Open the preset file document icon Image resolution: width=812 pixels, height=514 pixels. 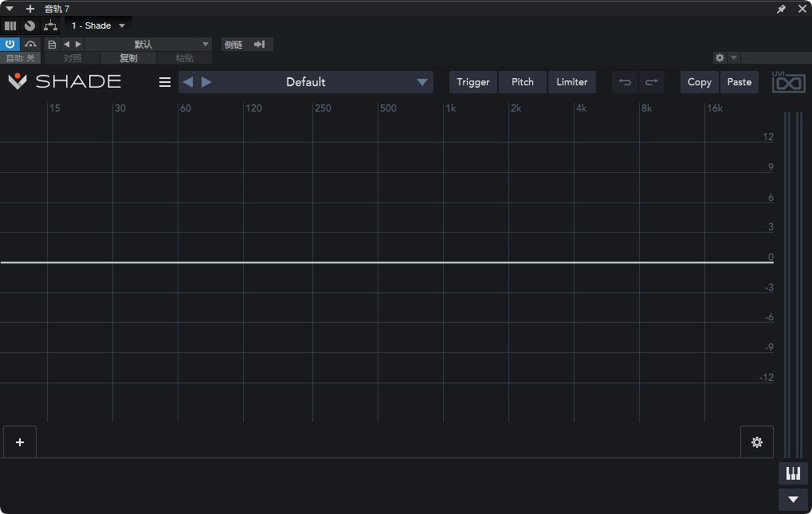point(52,45)
